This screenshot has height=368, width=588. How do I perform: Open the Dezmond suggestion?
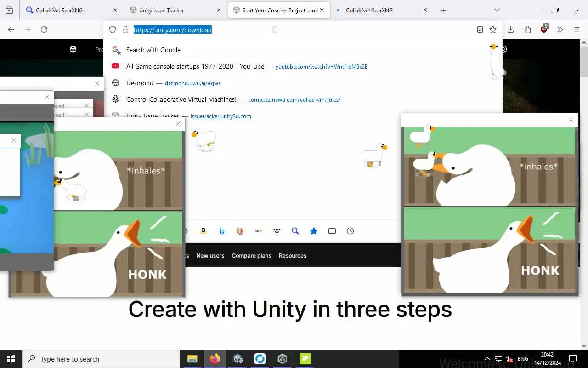[x=303, y=83]
